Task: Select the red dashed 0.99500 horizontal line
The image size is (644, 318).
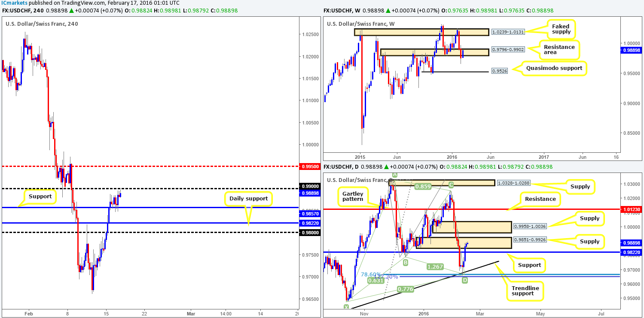Action: 150,166
